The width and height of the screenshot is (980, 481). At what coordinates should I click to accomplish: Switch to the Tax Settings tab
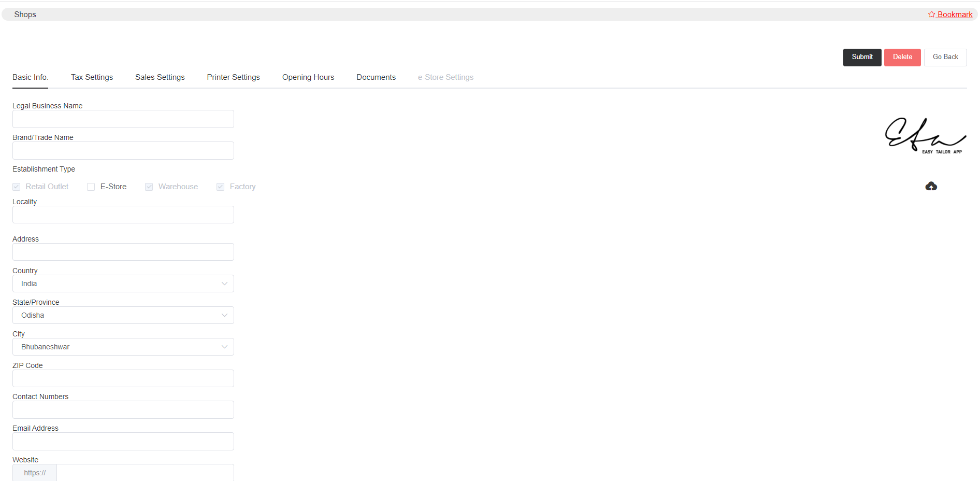click(92, 77)
